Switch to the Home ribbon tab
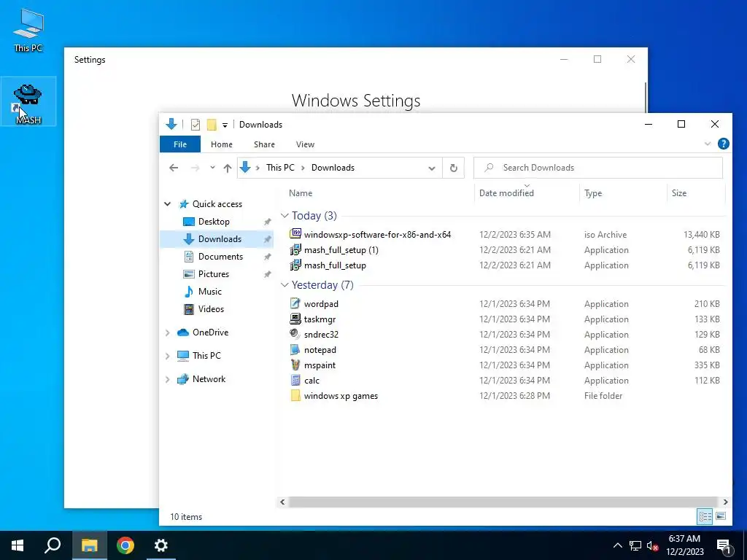 pyautogui.click(x=222, y=144)
